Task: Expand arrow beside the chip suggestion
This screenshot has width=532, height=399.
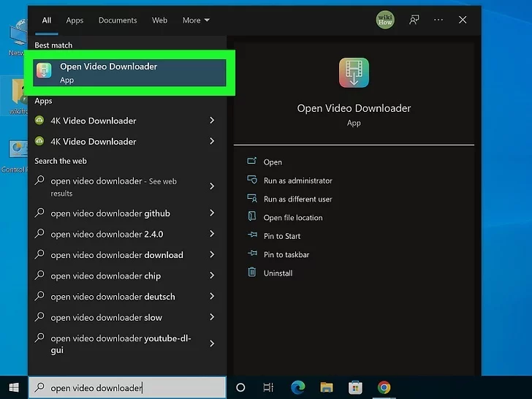Action: 212,275
